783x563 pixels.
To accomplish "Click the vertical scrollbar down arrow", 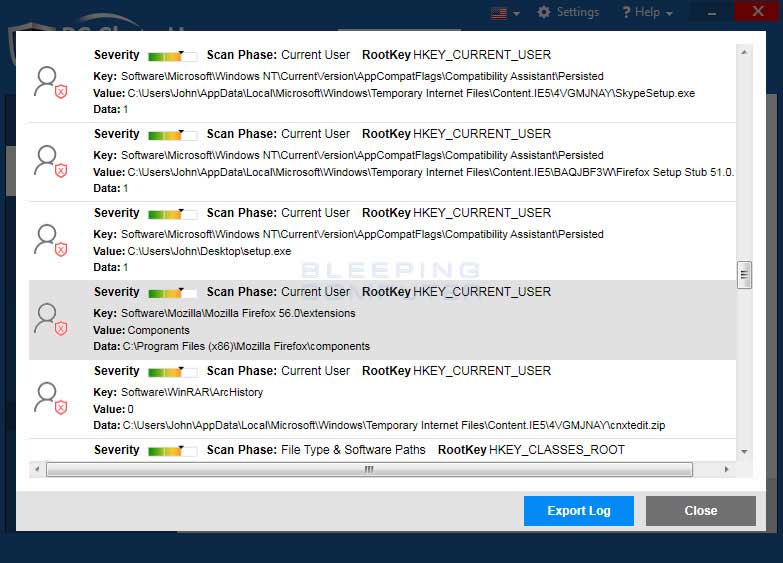I will tap(744, 452).
